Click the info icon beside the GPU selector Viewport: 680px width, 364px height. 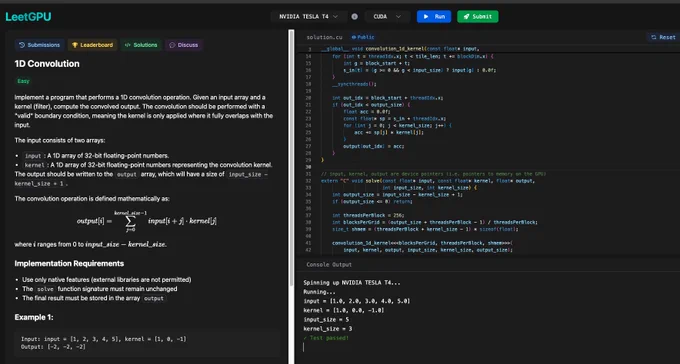click(354, 16)
